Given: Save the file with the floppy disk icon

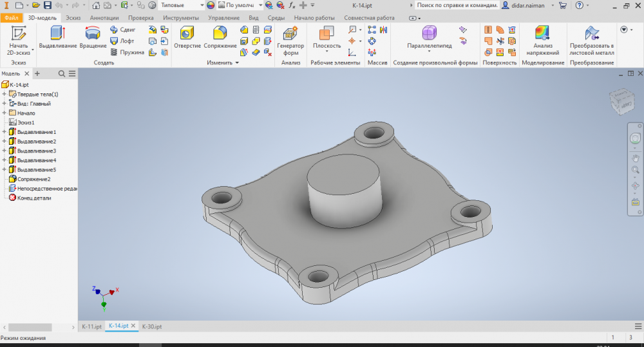Looking at the screenshot, I should (48, 5).
